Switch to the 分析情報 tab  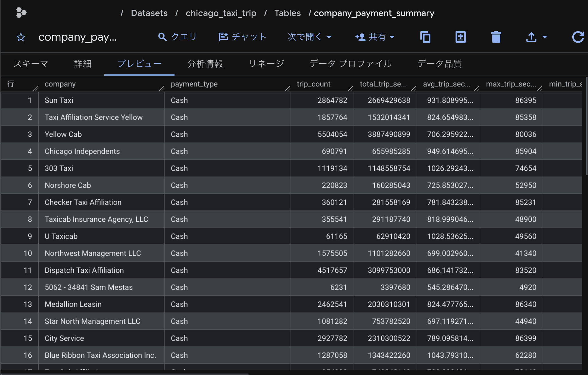click(205, 64)
